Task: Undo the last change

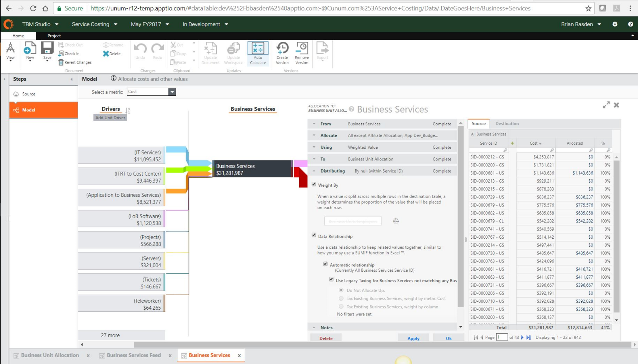Action: tap(140, 52)
